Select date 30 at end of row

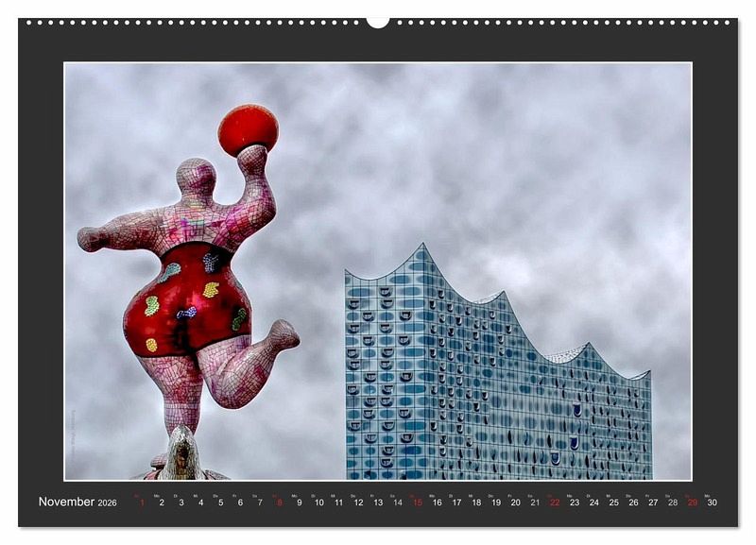point(712,502)
